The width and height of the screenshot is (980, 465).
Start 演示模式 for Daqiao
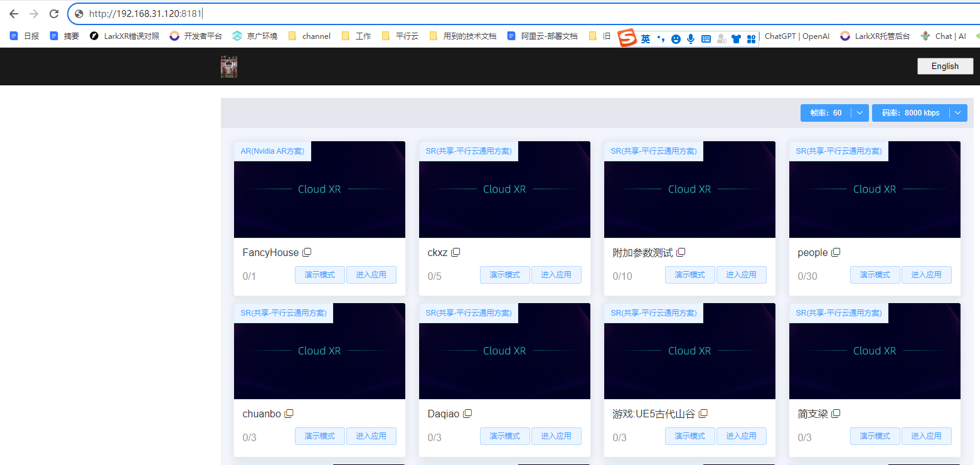tap(505, 436)
